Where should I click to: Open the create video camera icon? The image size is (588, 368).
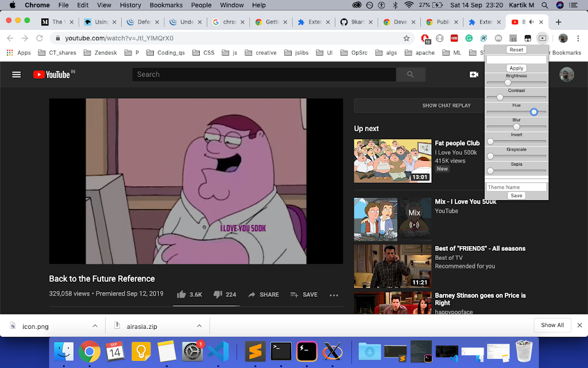pyautogui.click(x=474, y=74)
